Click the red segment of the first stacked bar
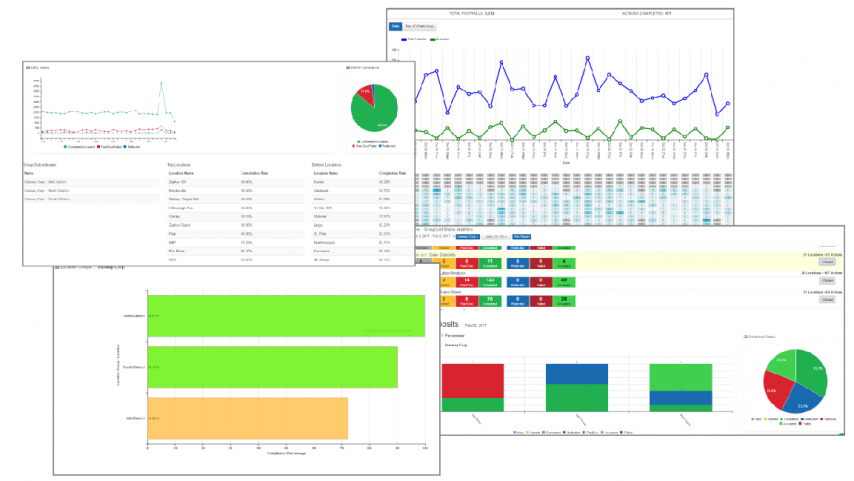The height and width of the screenshot is (481, 854). coord(473,381)
